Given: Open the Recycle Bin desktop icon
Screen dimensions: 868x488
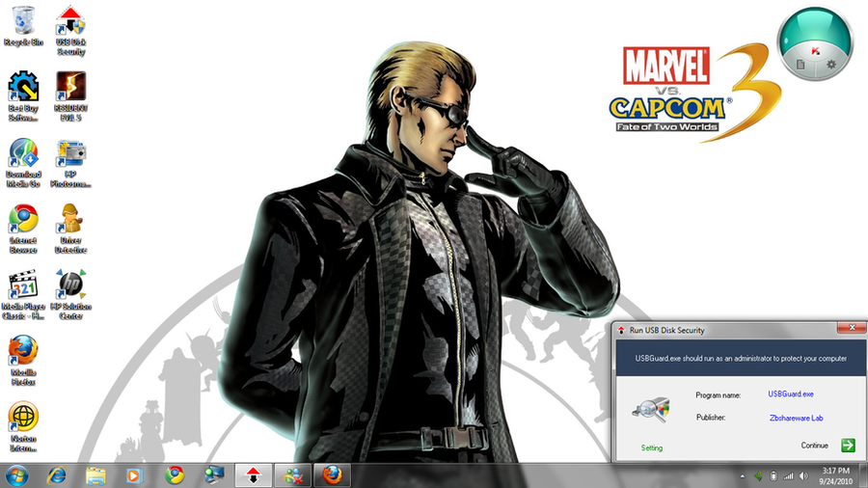Looking at the screenshot, I should tap(23, 26).
